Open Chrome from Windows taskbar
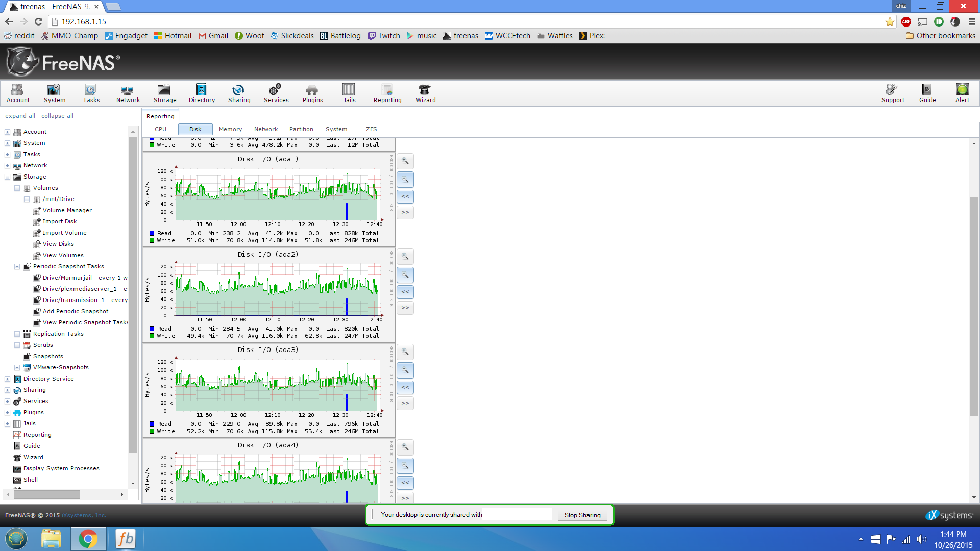The height and width of the screenshot is (551, 980). [88, 539]
